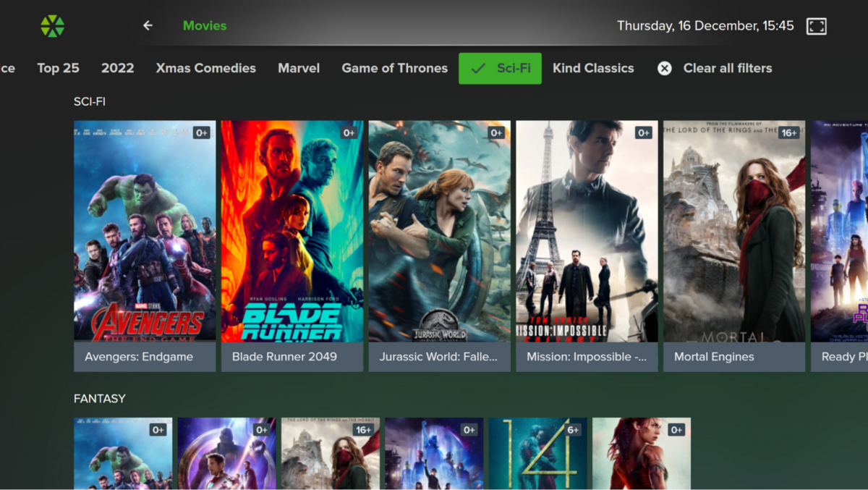Deselect the checked Sci-Fi filter
This screenshot has width=868, height=490.
click(500, 68)
